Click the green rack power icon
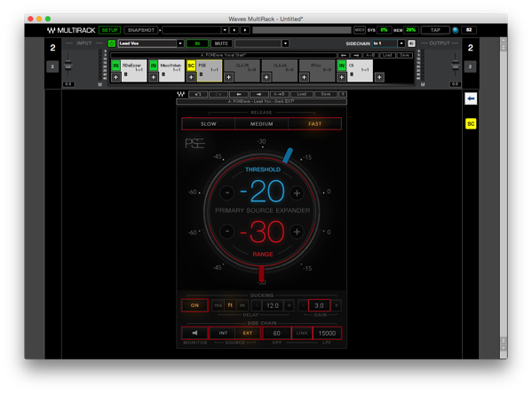The height and width of the screenshot is (394, 532). 111,43
